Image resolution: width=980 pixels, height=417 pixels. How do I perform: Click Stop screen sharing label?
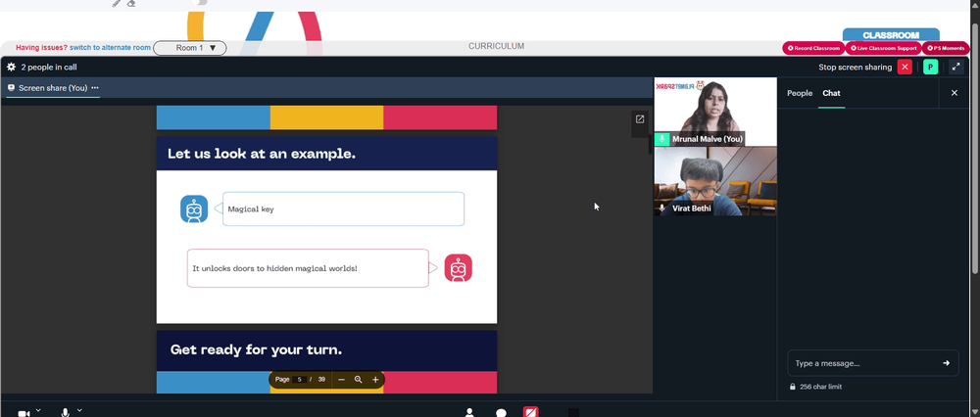[x=855, y=68]
